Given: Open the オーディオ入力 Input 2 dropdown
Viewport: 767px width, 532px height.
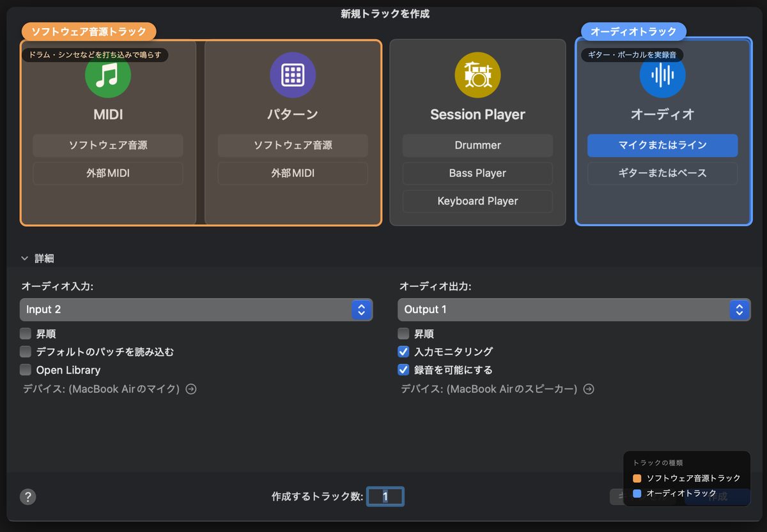Looking at the screenshot, I should click(x=196, y=310).
